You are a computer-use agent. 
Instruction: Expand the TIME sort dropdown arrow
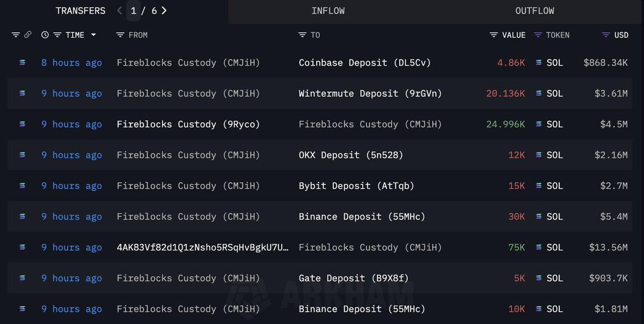[x=93, y=35]
